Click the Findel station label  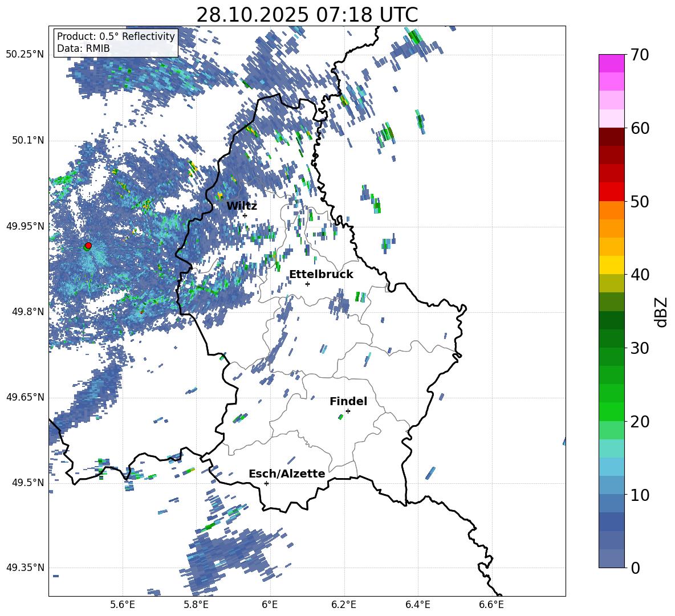point(348,401)
